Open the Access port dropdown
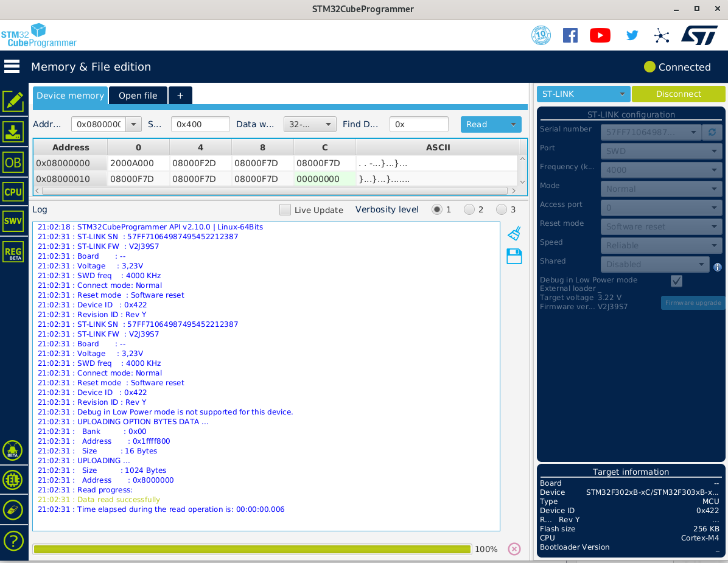The image size is (728, 563). 661,208
